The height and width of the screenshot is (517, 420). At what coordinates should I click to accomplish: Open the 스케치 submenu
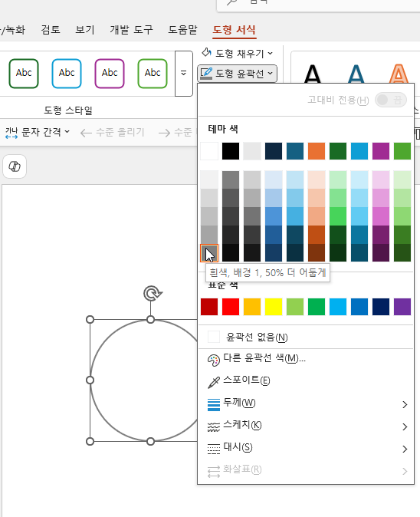pyautogui.click(x=306, y=426)
